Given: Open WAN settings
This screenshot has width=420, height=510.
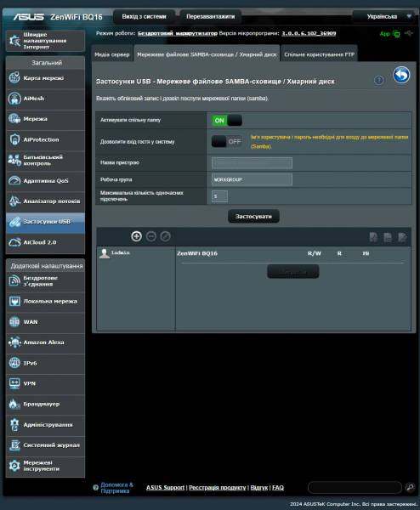Looking at the screenshot, I should click(45, 322).
